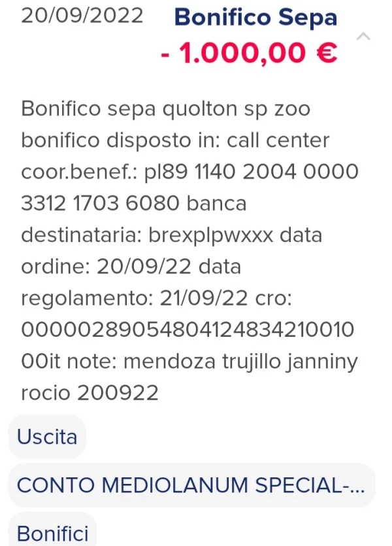Tap the Bonifico Sepa transaction title
This screenshot has height=546, width=392.
point(255,17)
